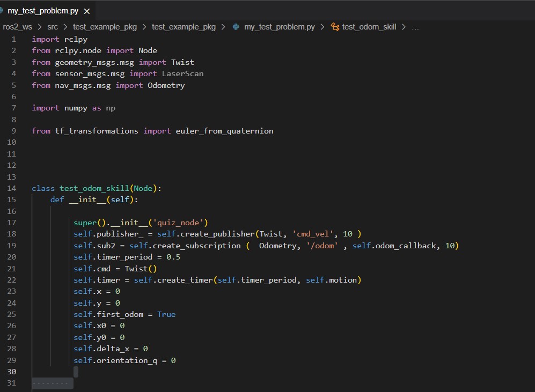
Task: Click the class name test_odom_skill in code
Action: 94,189
